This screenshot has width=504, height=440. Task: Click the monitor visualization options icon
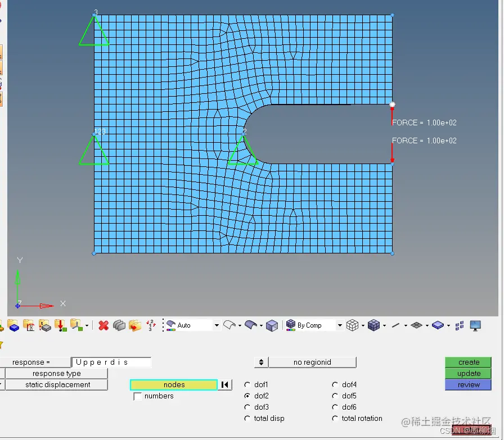(x=475, y=326)
